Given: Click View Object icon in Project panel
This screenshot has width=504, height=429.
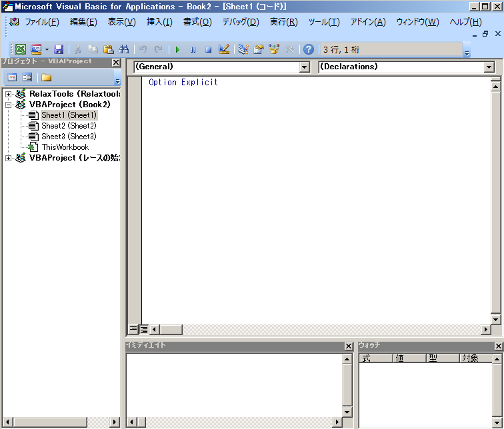Looking at the screenshot, I should pyautogui.click(x=27, y=77).
